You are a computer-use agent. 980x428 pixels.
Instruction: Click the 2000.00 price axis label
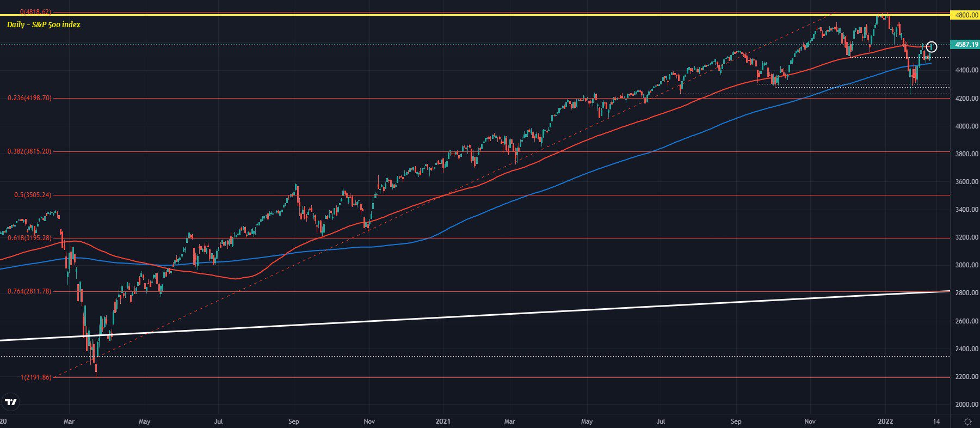(x=966, y=405)
